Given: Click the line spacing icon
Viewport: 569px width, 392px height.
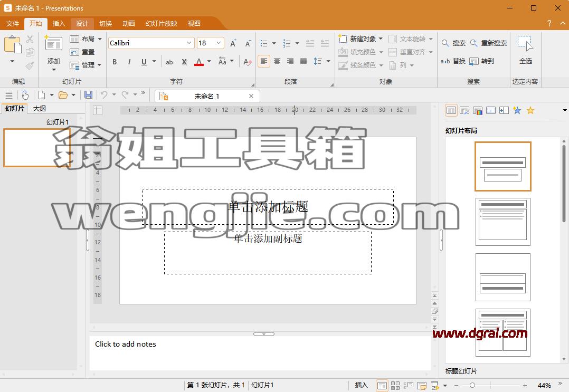Looking at the screenshot, I should (318, 61).
